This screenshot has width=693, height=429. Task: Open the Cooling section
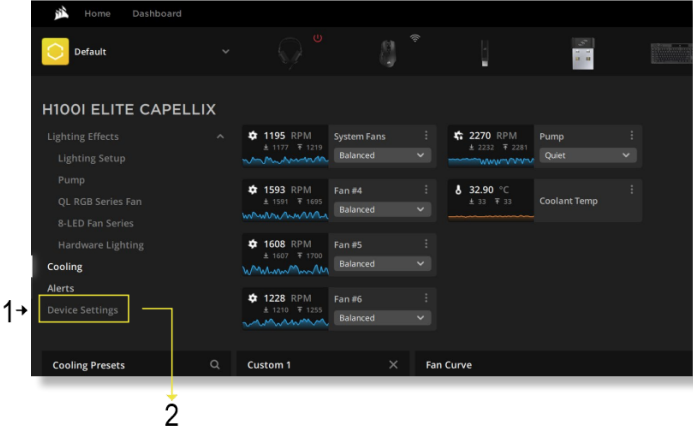(65, 267)
